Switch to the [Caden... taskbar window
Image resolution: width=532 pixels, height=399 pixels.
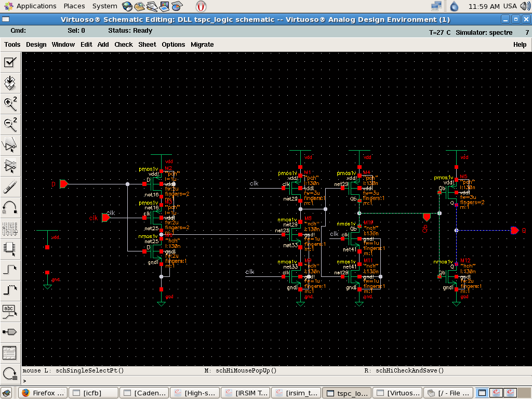click(144, 393)
